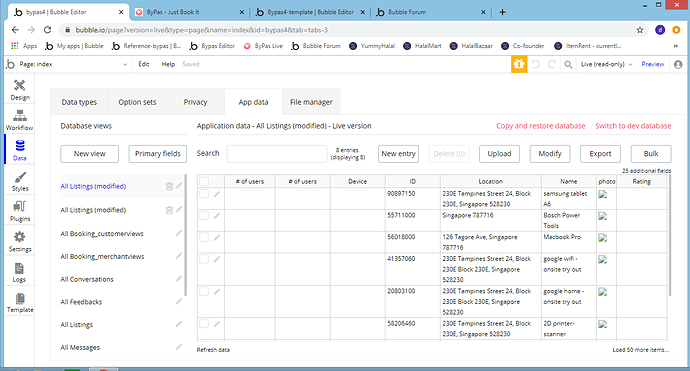The image size is (690, 371).
Task: Switch to ByPas - Just Book It tab
Action: pyautogui.click(x=190, y=12)
